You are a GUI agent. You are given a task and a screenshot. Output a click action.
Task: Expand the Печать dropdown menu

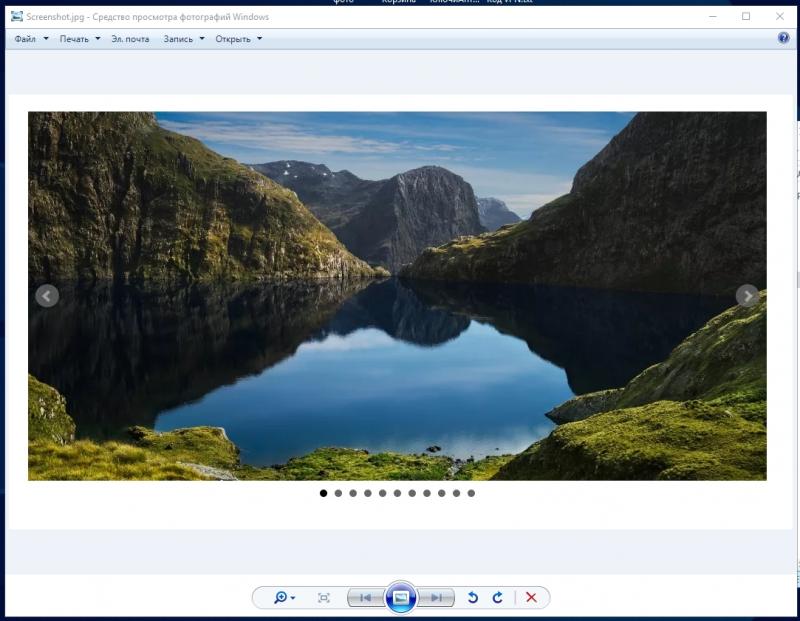[80, 39]
